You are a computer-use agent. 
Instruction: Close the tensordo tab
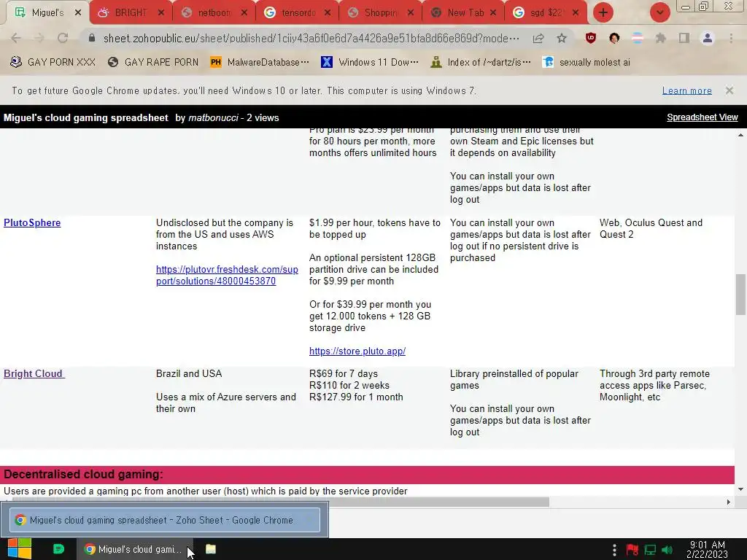pos(328,13)
